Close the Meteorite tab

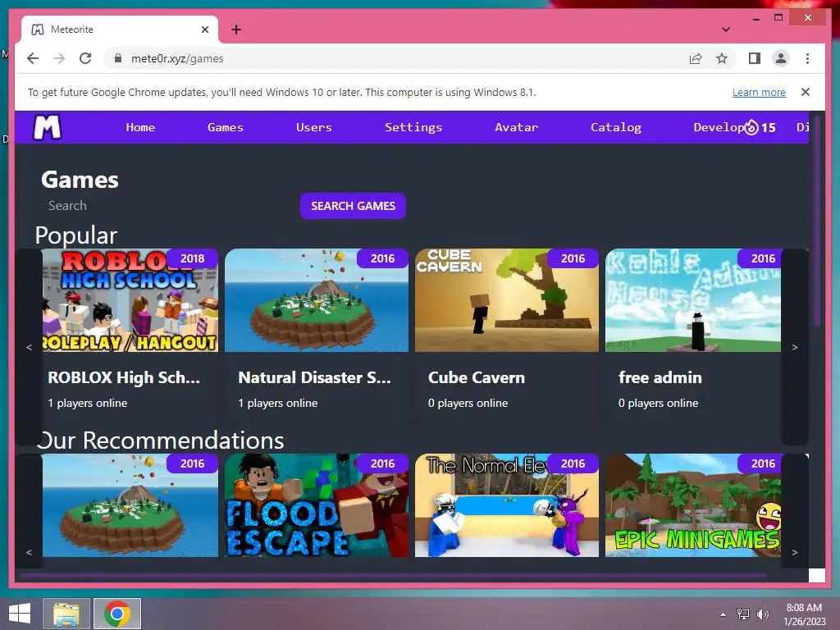pos(204,30)
